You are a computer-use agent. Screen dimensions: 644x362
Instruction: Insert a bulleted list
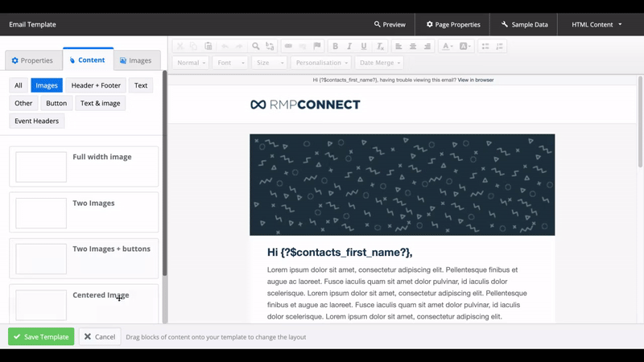485,47
